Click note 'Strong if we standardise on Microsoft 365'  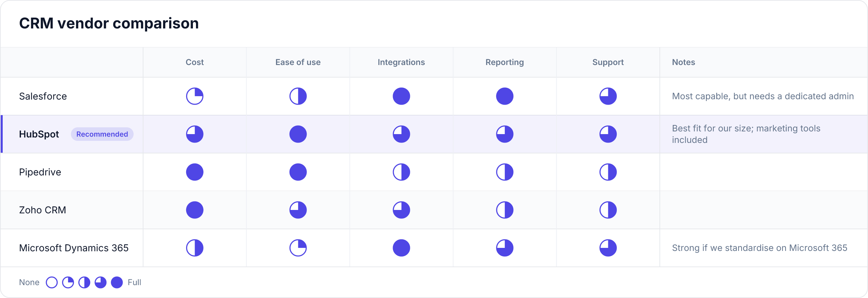tap(760, 248)
